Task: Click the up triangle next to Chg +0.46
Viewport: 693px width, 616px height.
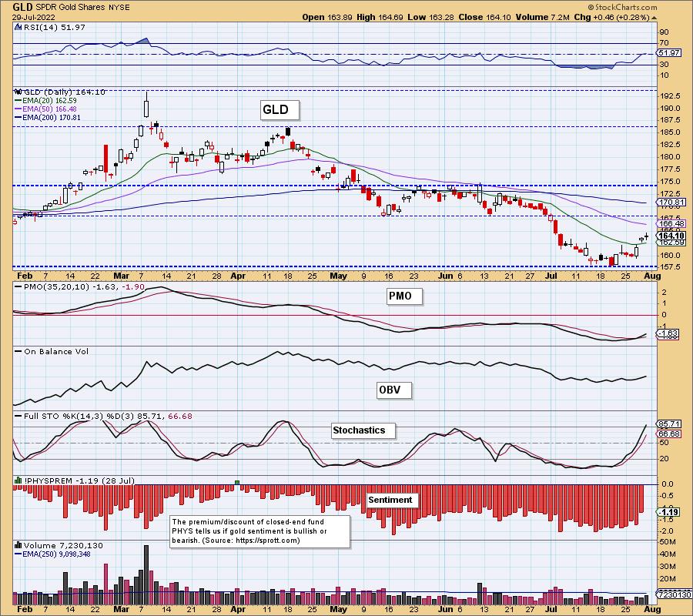Action: 654,18
